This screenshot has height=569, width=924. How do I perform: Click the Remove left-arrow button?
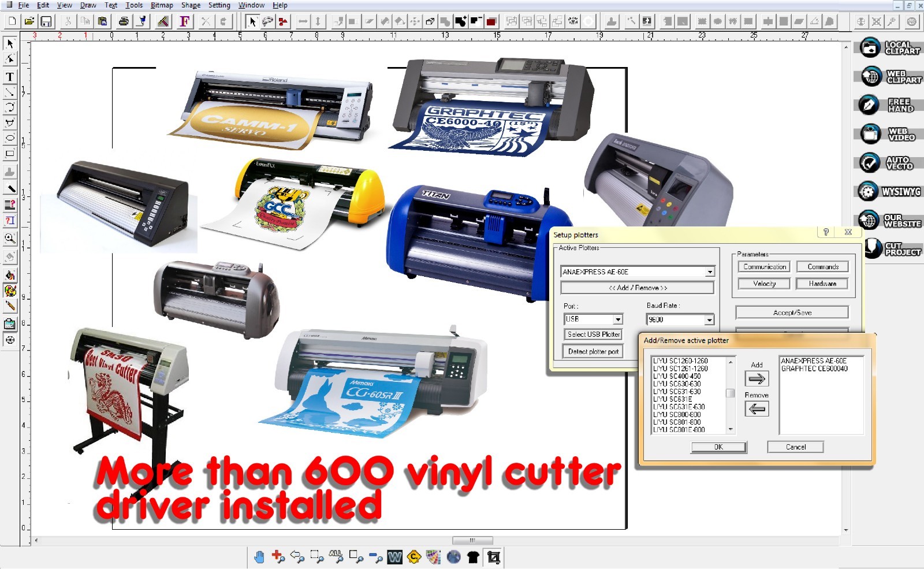(757, 409)
